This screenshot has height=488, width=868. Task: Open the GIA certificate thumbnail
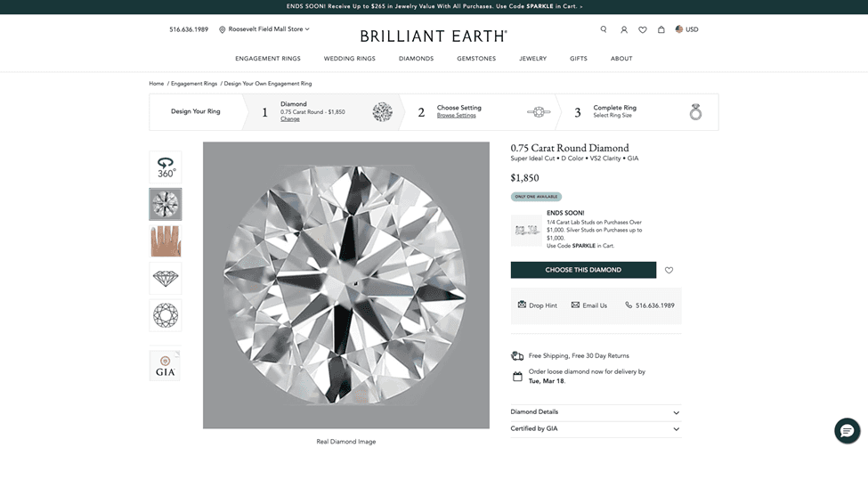point(165,366)
